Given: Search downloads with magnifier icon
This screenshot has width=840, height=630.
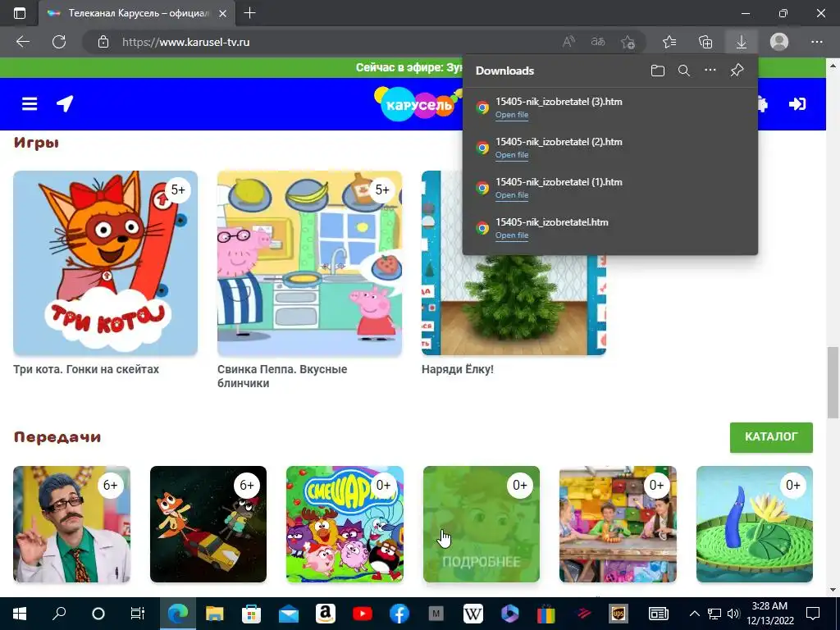Looking at the screenshot, I should 684,71.
